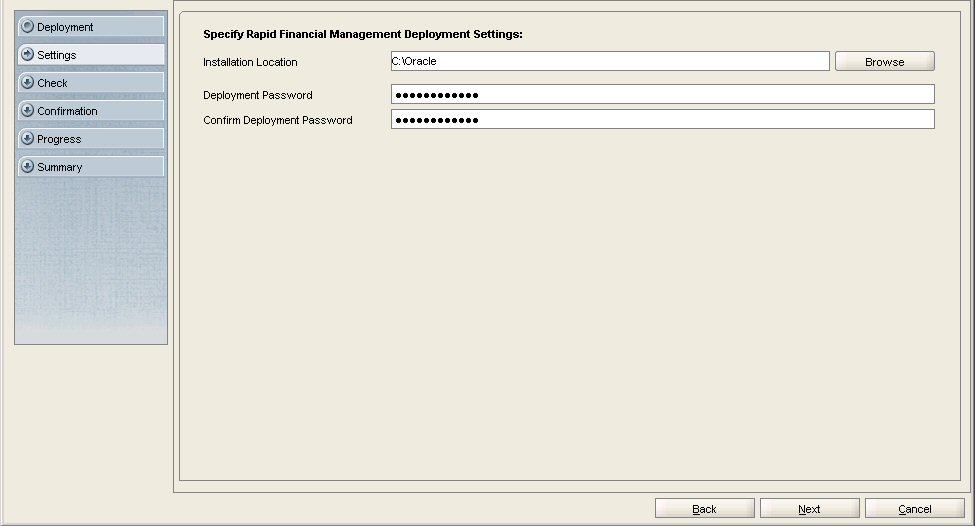Click the Specify Rapid Financial Management heading

click(x=363, y=34)
